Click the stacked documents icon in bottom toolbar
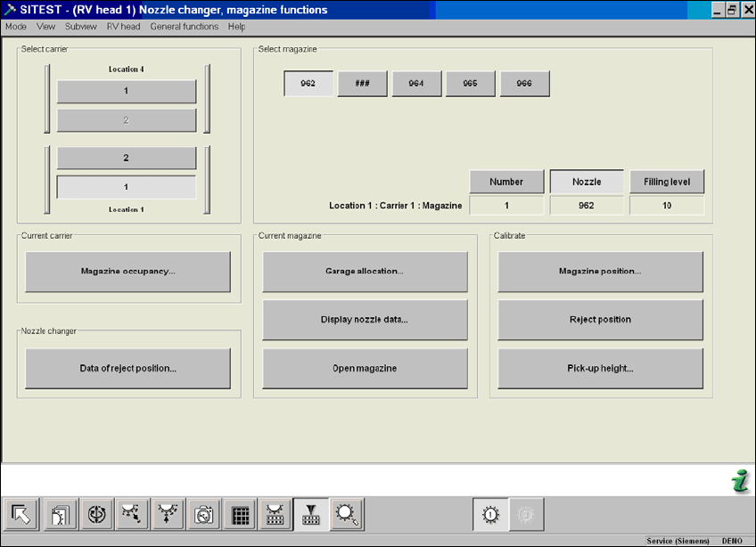This screenshot has height=547, width=756. pos(62,515)
